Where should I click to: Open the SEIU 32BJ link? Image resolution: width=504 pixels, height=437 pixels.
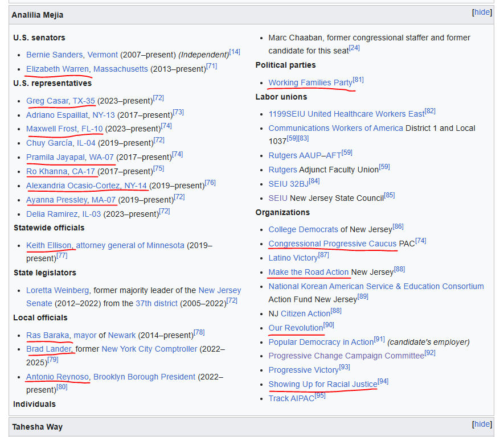[289, 184]
